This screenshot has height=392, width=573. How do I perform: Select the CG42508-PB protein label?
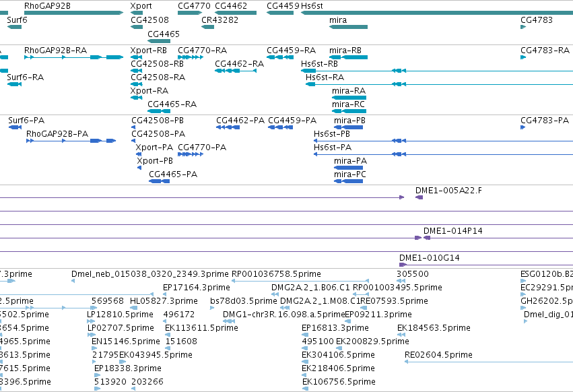pos(158,121)
